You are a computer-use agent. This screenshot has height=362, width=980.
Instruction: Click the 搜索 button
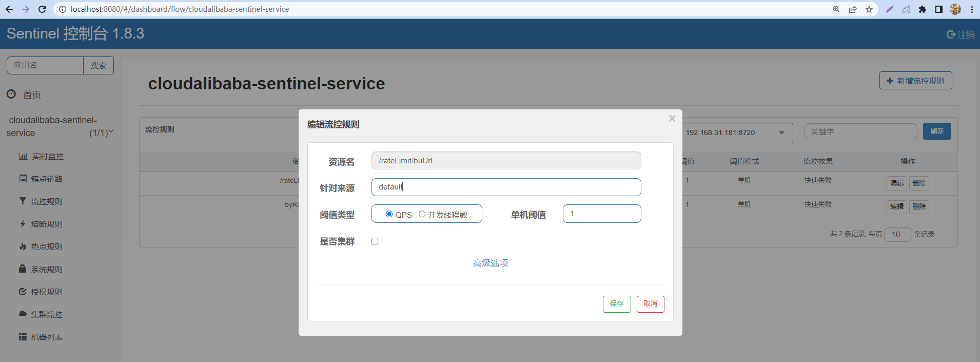(x=99, y=65)
